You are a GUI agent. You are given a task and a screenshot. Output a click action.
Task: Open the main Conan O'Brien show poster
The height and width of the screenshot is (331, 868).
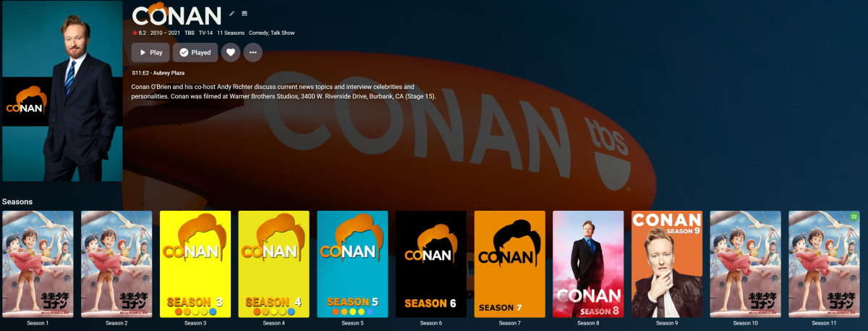click(x=61, y=91)
